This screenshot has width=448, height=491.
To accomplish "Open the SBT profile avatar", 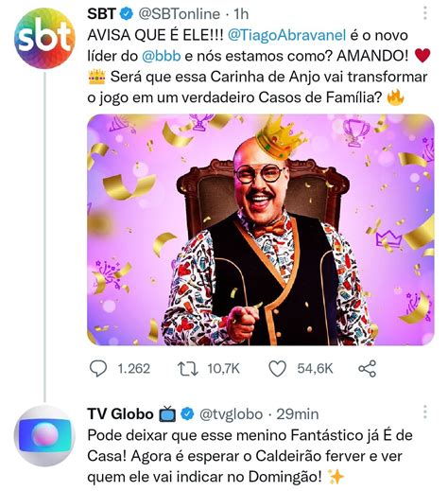I will pos(44,38).
